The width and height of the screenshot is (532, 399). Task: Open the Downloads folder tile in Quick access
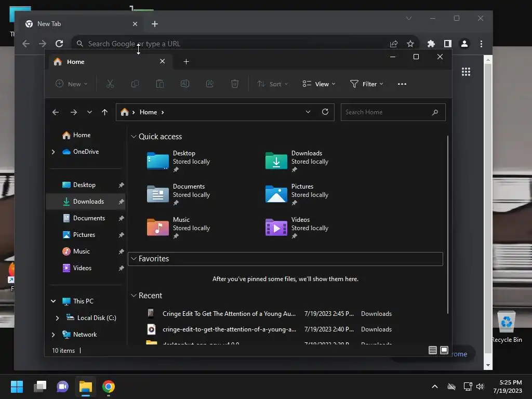tap(297, 161)
